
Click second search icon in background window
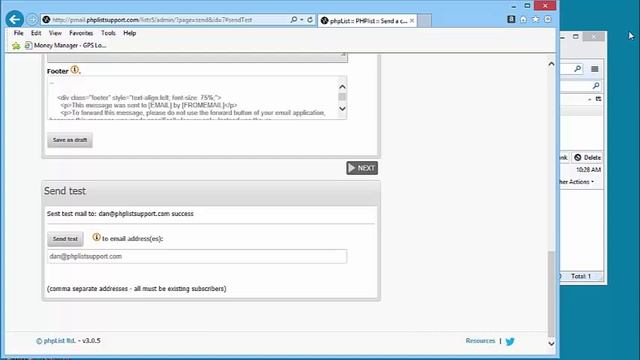coord(596,86)
